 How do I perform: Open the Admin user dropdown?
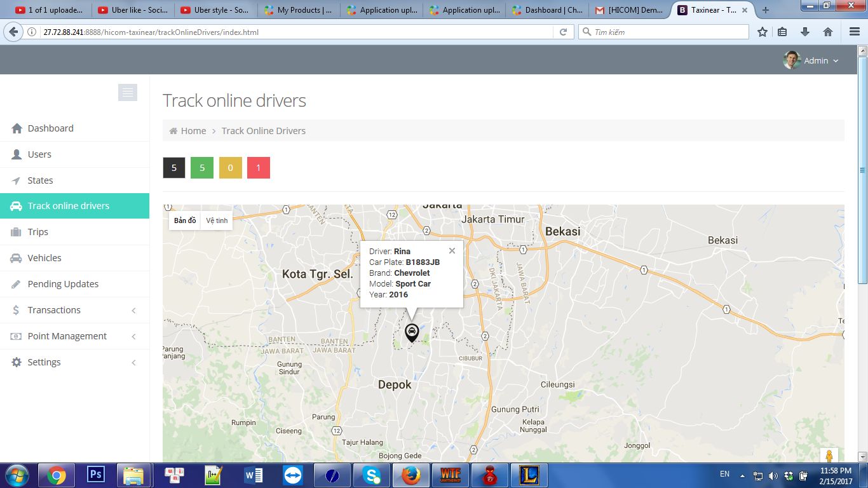(x=811, y=60)
